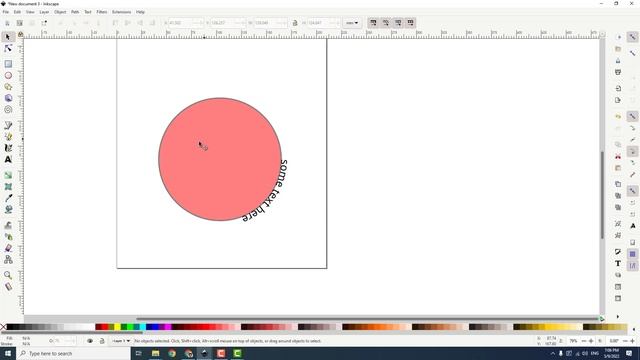
Task: Select the Eraser tool
Action: pyautogui.click(x=8, y=248)
